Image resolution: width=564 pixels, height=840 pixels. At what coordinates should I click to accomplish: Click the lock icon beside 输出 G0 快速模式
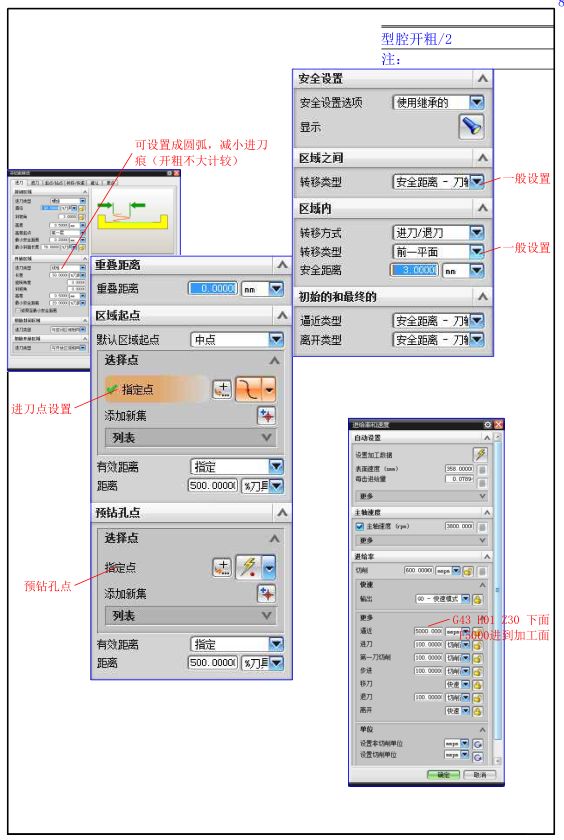coord(477,599)
